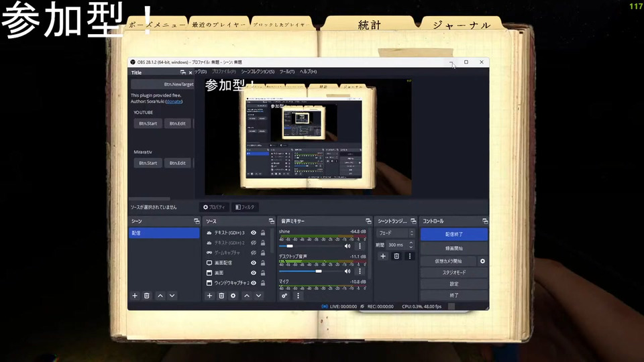The height and width of the screenshot is (362, 644).
Task: Open the シーンコレクション(S) menu
Action: tap(258, 72)
